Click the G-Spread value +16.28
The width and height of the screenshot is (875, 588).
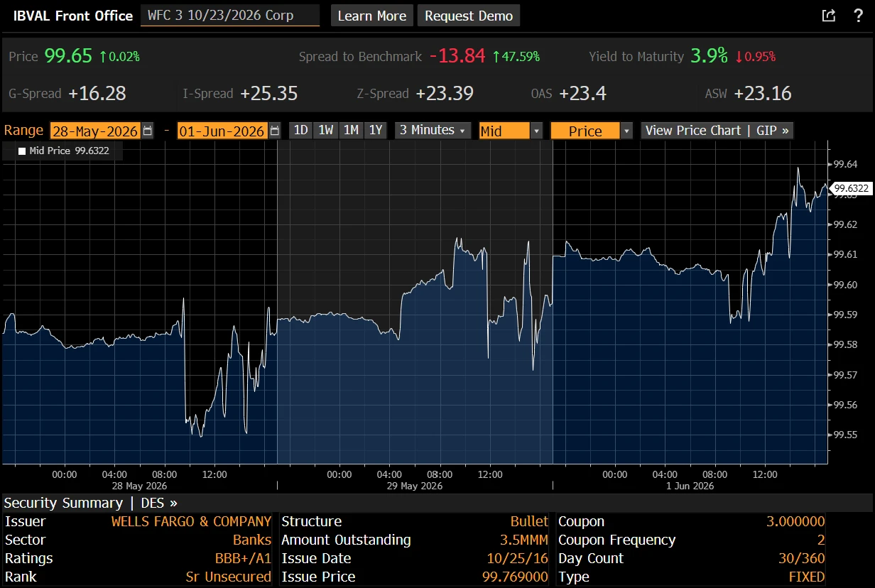[x=98, y=93]
